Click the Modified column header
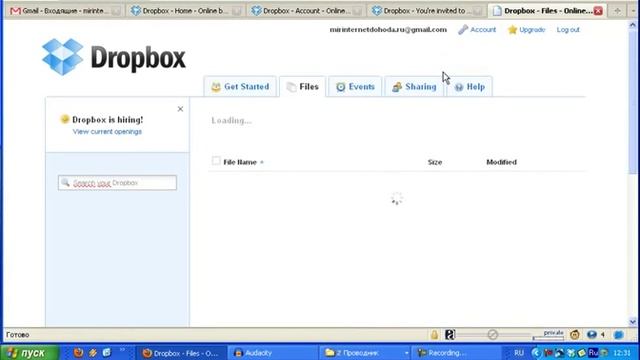640x360 pixels. [x=501, y=162]
